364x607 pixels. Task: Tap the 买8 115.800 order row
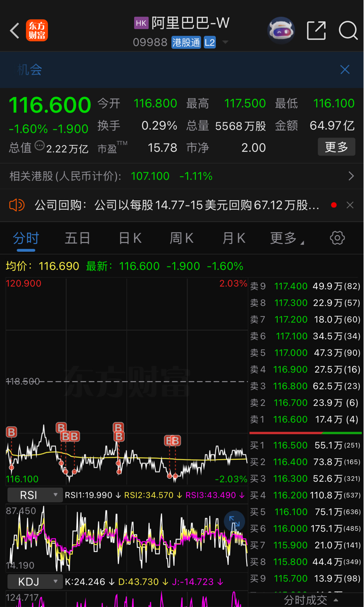(305, 562)
